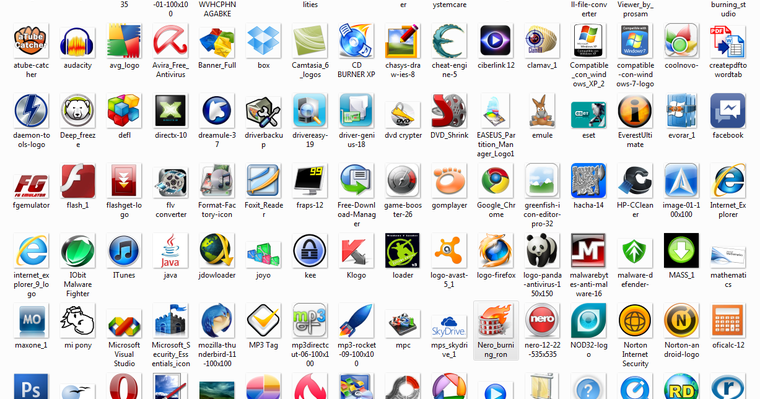The height and width of the screenshot is (399, 760).
Task: Select the fgemulator icon
Action: (31, 185)
